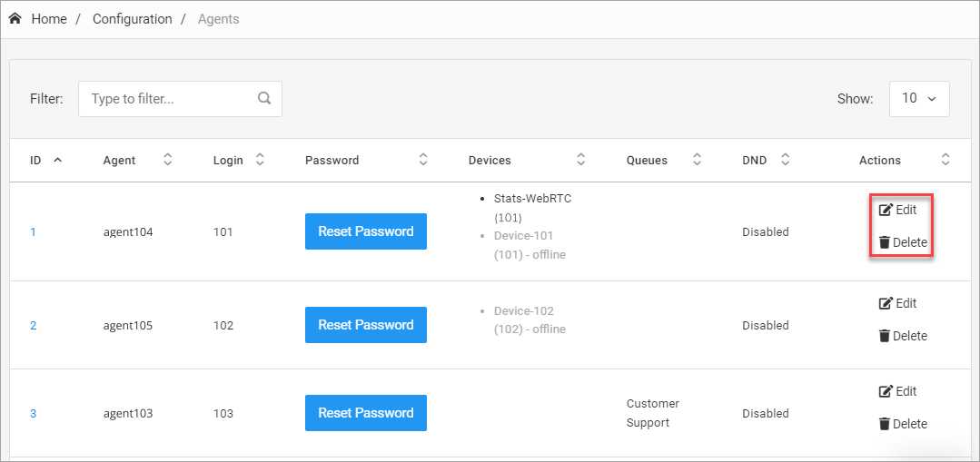Select the agent103 name cell
980x462 pixels.
pyautogui.click(x=128, y=413)
